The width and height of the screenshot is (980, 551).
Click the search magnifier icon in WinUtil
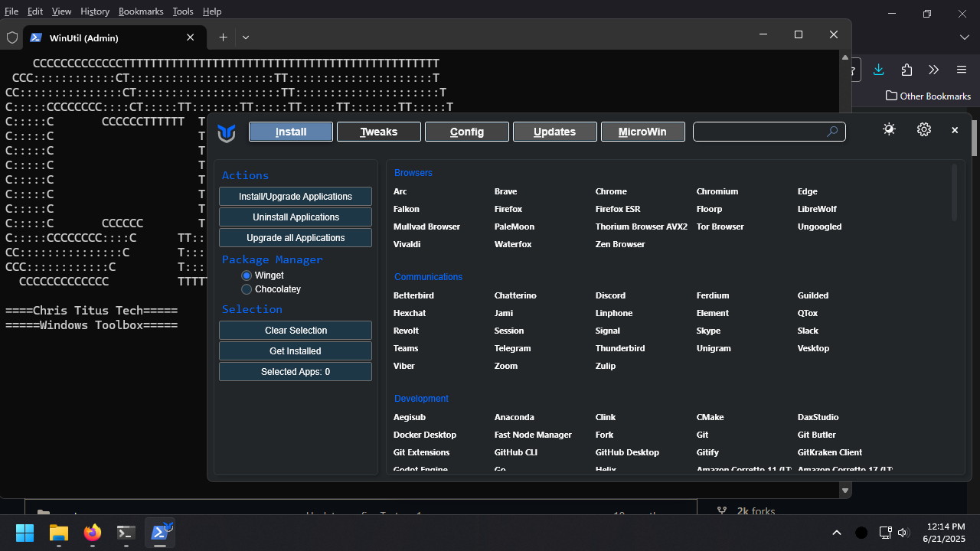click(832, 132)
